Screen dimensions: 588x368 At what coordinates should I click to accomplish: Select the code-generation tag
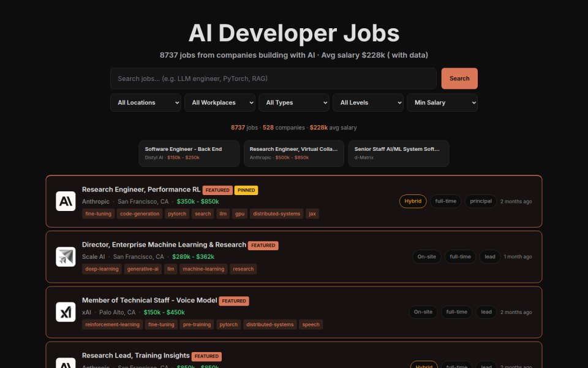tap(140, 213)
